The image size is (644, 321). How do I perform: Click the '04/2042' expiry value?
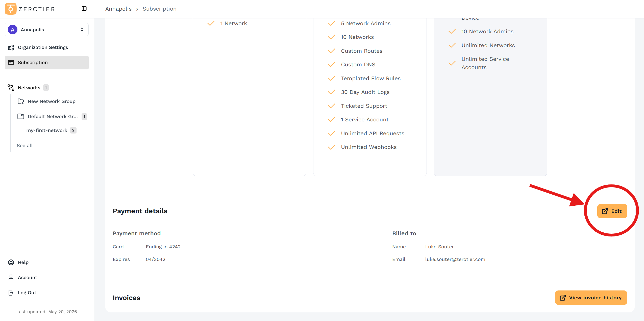tap(156, 259)
